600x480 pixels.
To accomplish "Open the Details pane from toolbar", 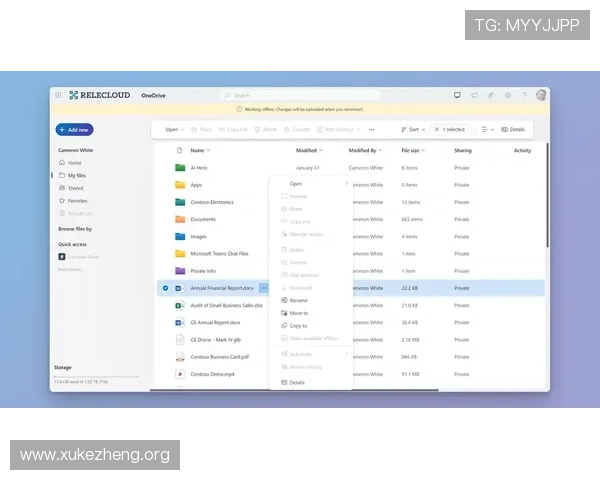I will 513,129.
